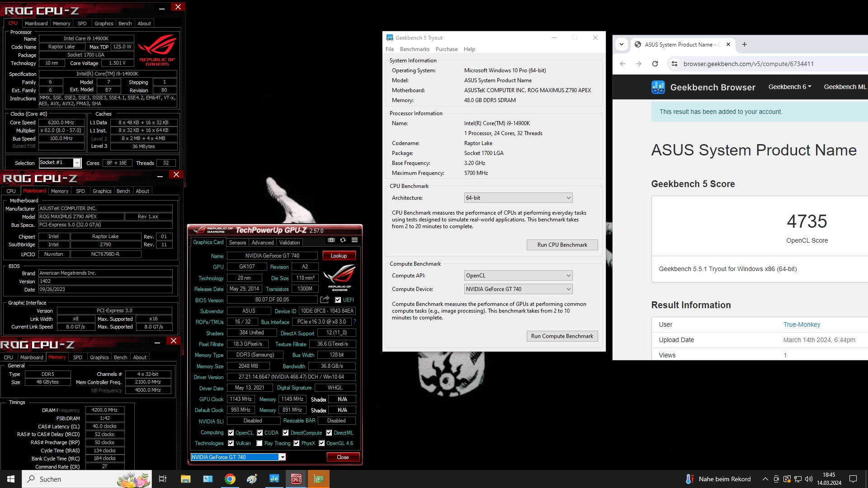Image resolution: width=868 pixels, height=488 pixels.
Task: Open the Benchmarks menu in Geekbench
Action: (x=415, y=49)
